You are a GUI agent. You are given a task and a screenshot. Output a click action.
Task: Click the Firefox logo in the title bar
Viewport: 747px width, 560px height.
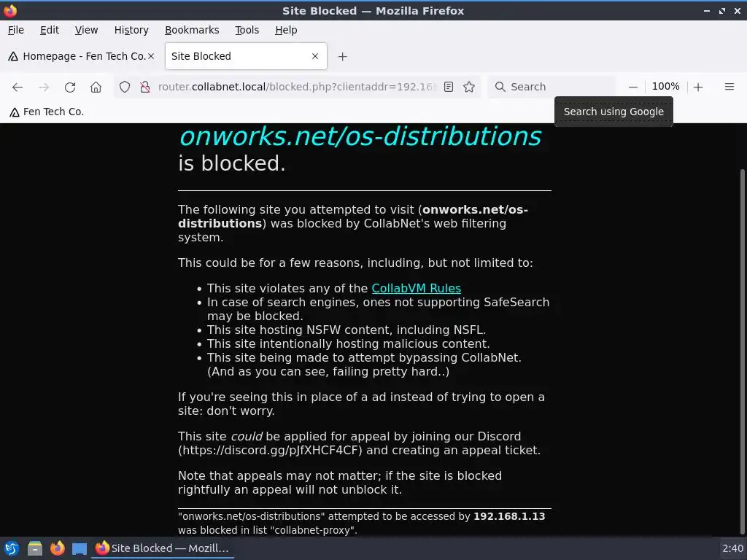pyautogui.click(x=10, y=10)
